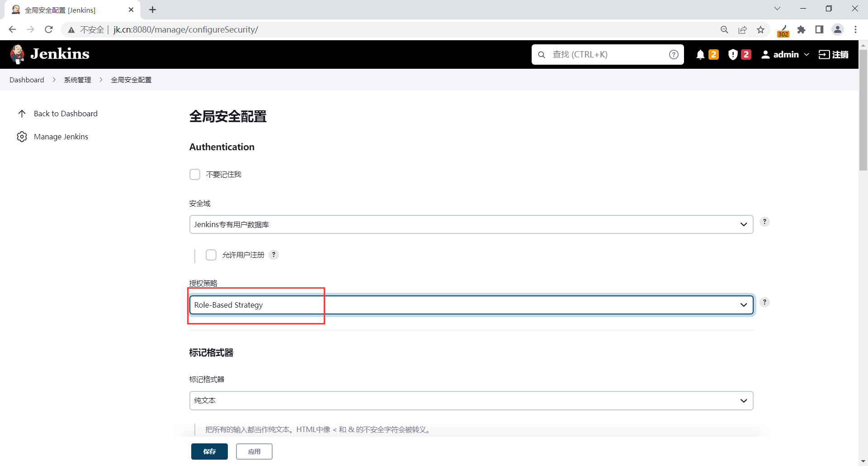The width and height of the screenshot is (868, 466).
Task: Go to 系统管理 breadcrumb
Action: tap(77, 80)
